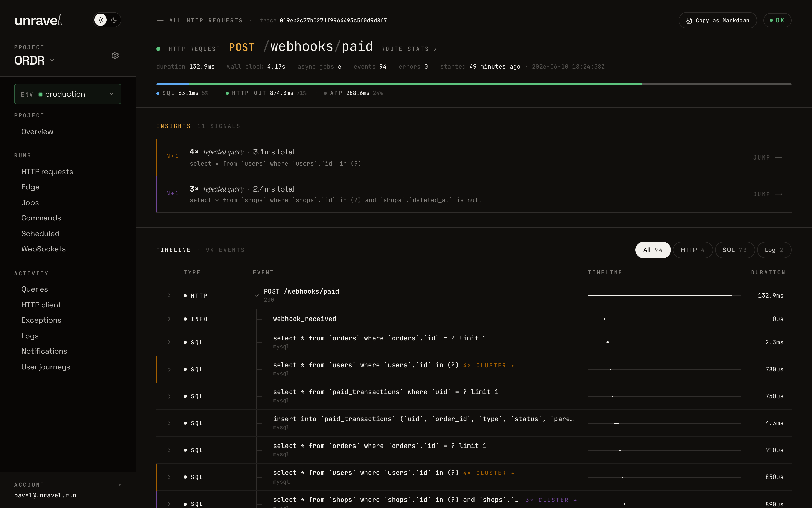Open Jobs in the sidebar
Screen dimensions: 812x508
click(x=30, y=203)
